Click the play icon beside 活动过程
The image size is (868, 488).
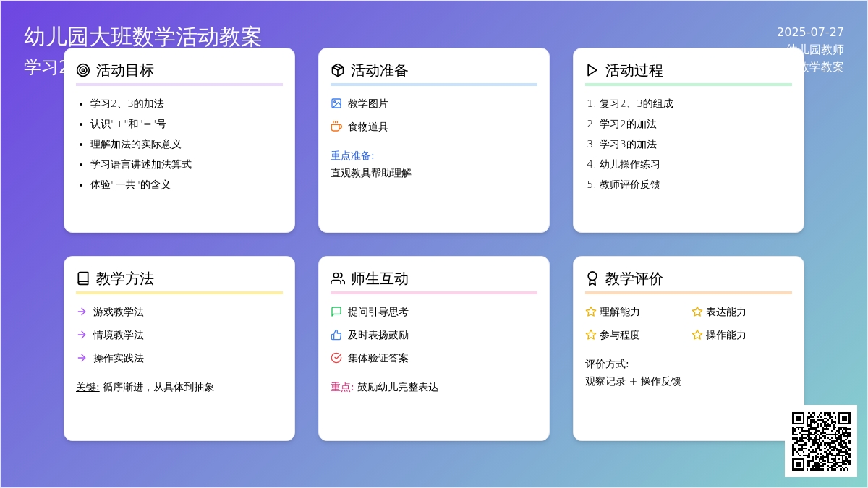[592, 70]
